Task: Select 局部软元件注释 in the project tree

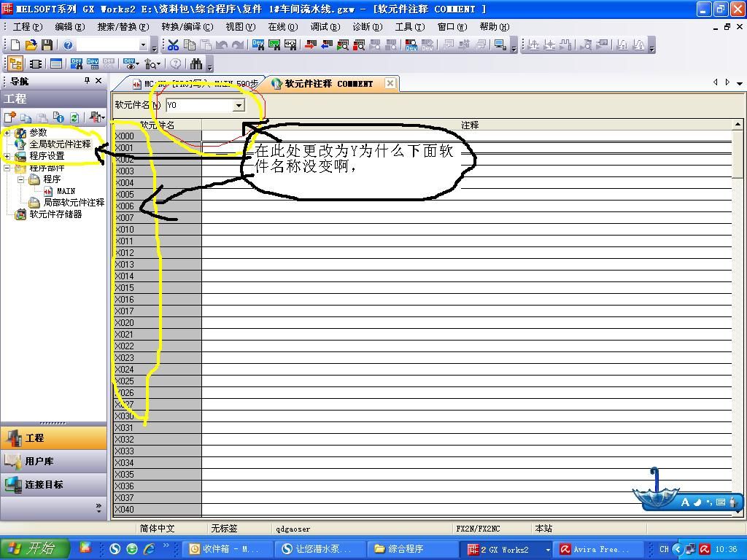Action: pos(74,203)
